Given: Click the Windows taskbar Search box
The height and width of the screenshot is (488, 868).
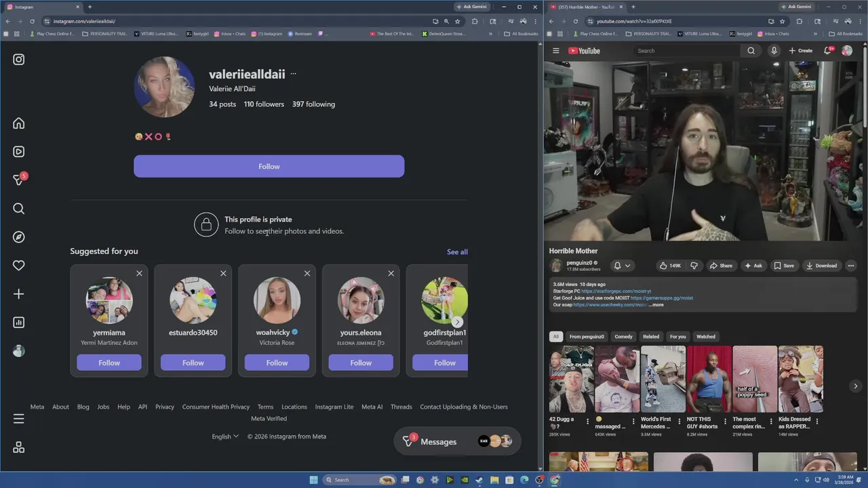Looking at the screenshot, I should (x=360, y=480).
